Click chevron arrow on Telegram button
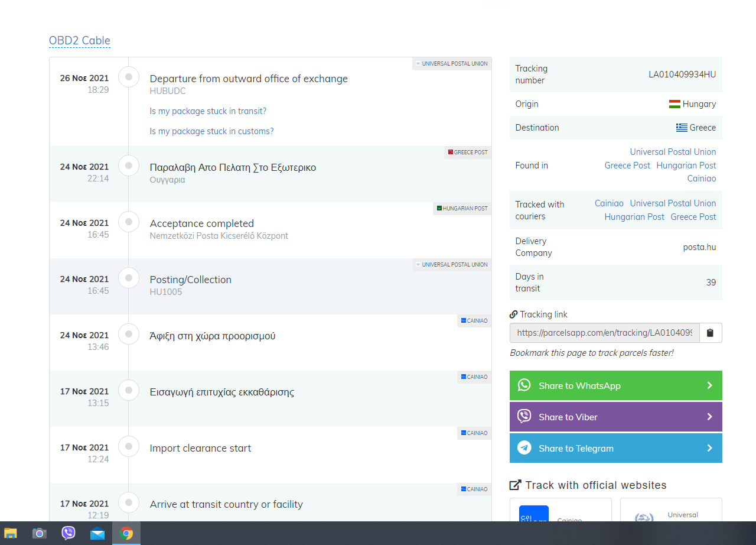 (x=710, y=448)
